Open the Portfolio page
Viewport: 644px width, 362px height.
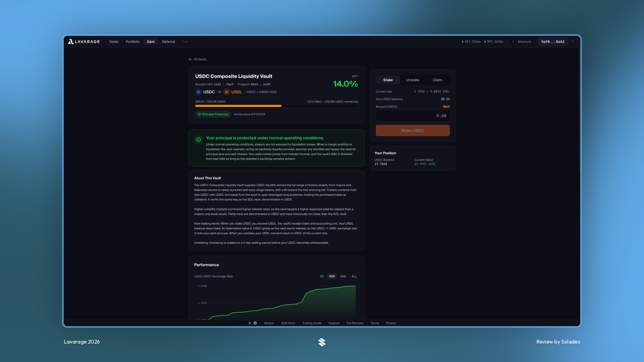tap(132, 42)
